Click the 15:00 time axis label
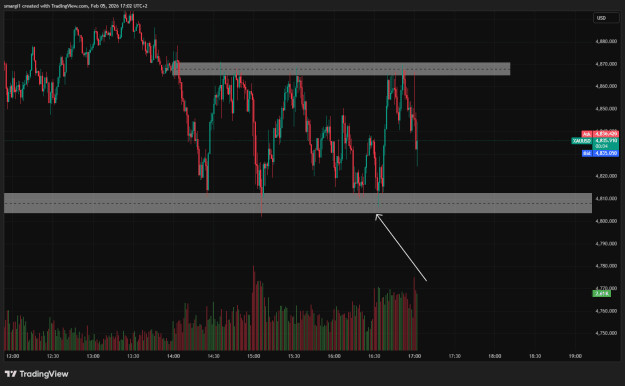The height and width of the screenshot is (386, 625). coord(254,356)
